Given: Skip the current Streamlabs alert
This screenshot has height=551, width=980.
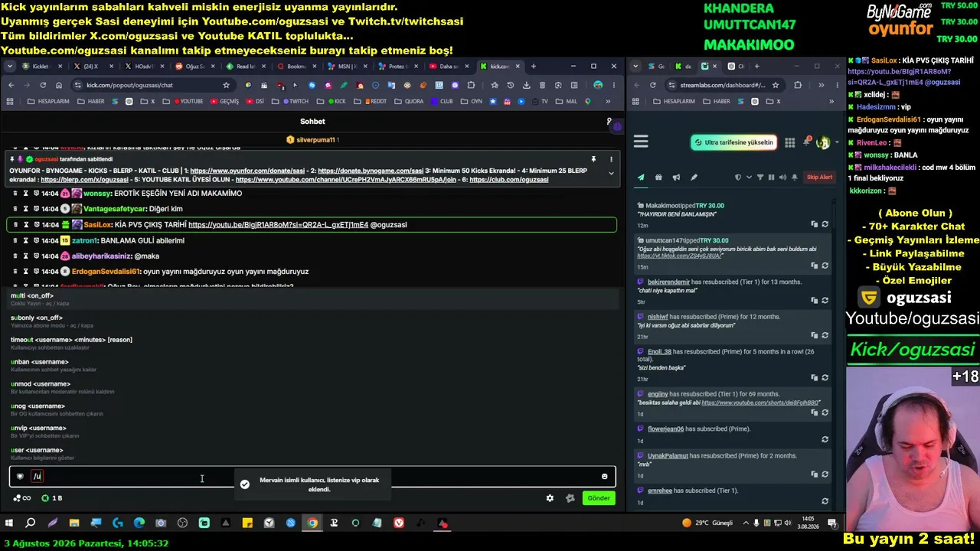Looking at the screenshot, I should click(819, 178).
